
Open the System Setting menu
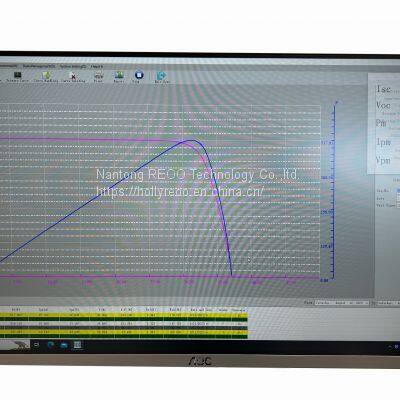73,66
